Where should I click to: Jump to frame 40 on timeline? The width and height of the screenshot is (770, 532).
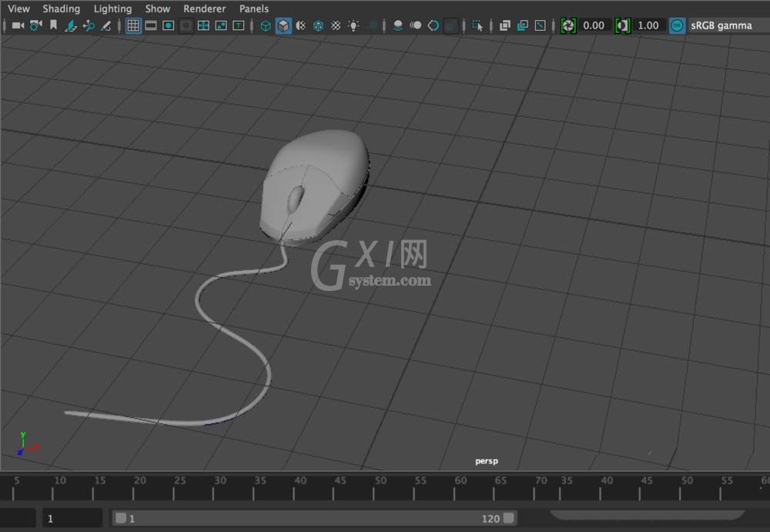[293, 487]
